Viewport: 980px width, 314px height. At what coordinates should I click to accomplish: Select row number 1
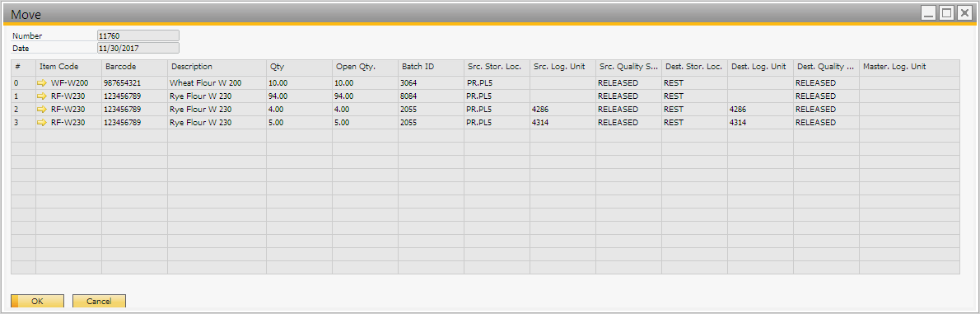pyautogui.click(x=23, y=96)
